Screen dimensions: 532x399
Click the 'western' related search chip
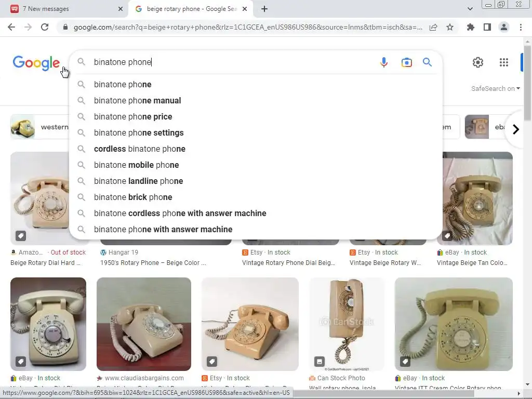(39, 127)
